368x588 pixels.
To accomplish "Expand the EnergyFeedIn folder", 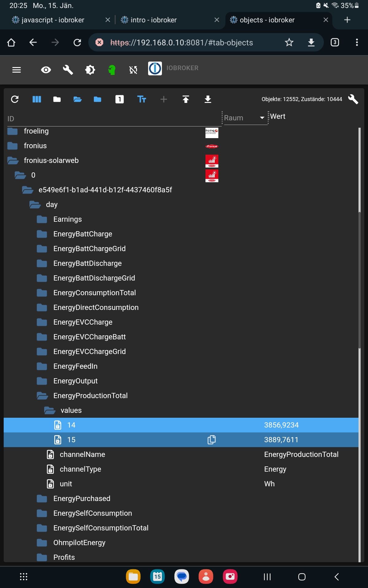I will pyautogui.click(x=42, y=366).
